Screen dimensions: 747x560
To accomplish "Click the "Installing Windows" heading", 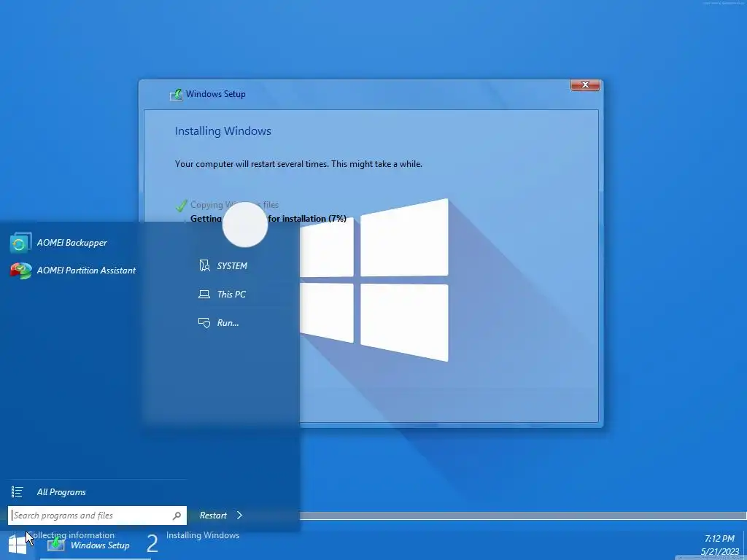I will 223,131.
